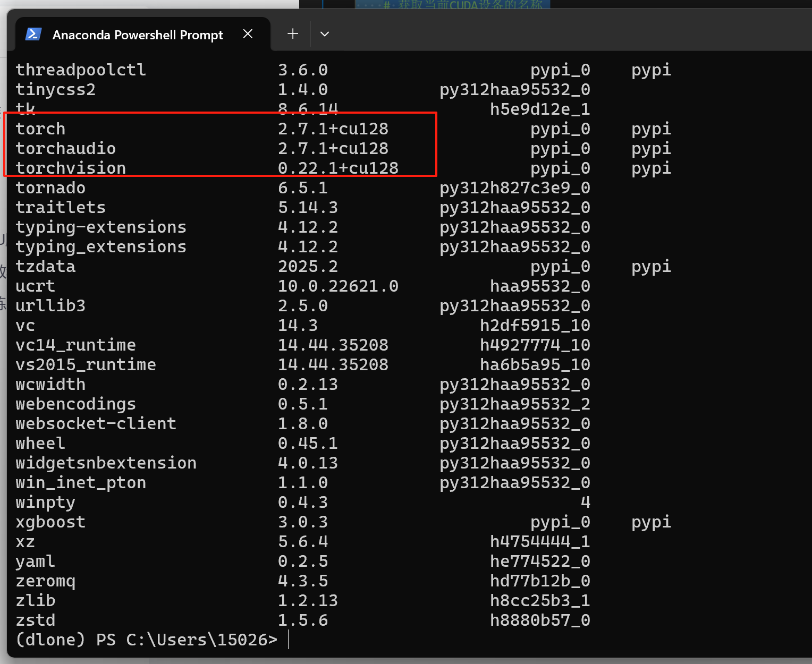Screen dimensions: 812x664
Task: Click the wheel package name
Action: pos(40,444)
